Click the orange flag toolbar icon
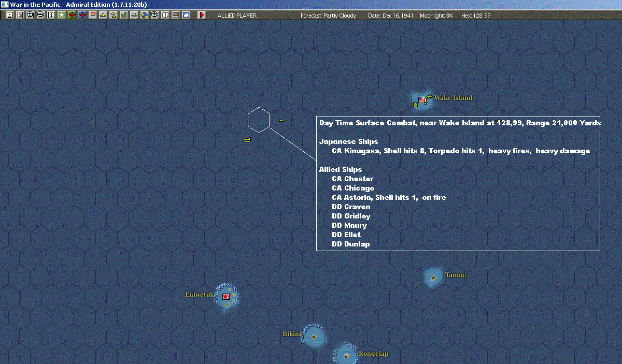Screen dimensions: 622x364 [x=93, y=15]
